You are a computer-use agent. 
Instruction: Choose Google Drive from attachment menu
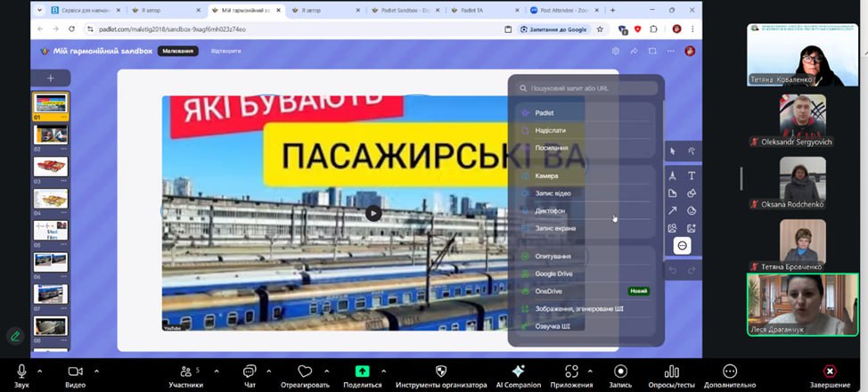[553, 274]
